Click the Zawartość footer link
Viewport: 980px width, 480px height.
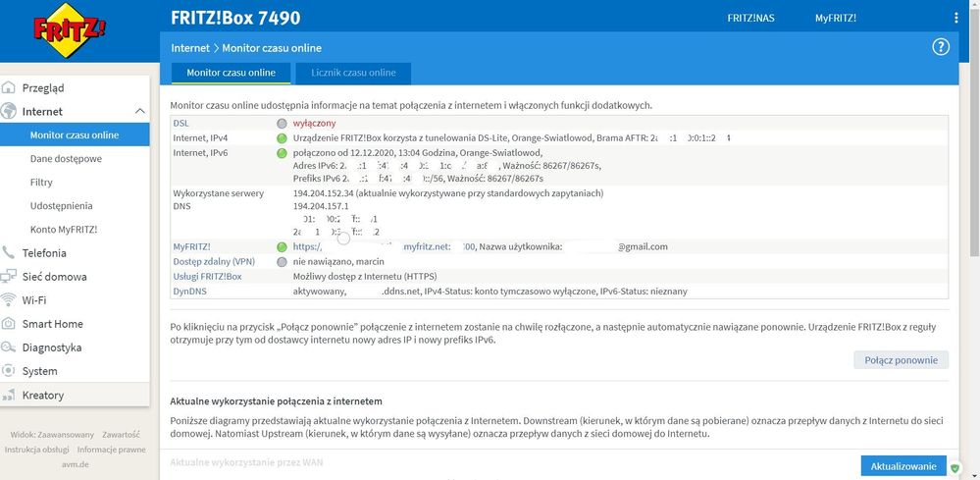121,435
